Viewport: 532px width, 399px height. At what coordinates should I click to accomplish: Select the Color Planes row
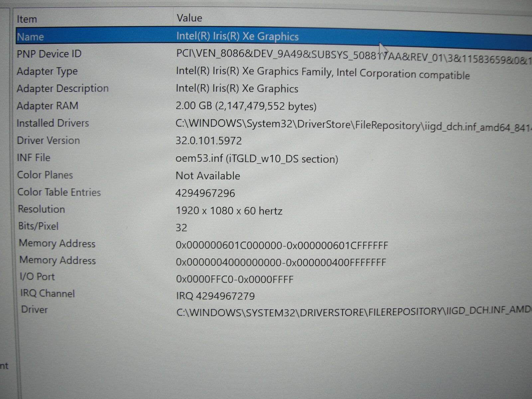click(45, 175)
